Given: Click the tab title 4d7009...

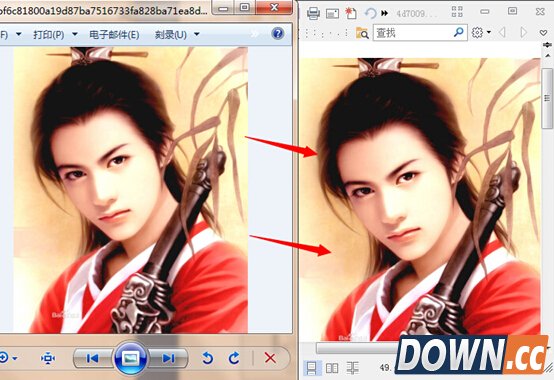Looking at the screenshot, I should click(416, 14).
